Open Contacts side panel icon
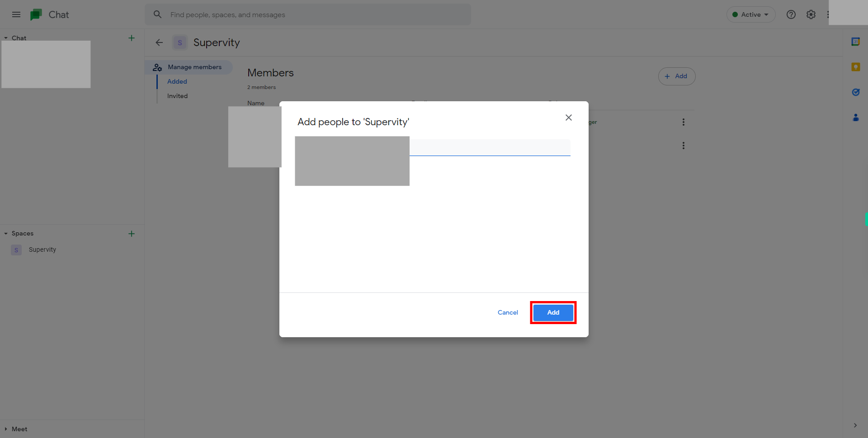The height and width of the screenshot is (438, 868). click(855, 118)
